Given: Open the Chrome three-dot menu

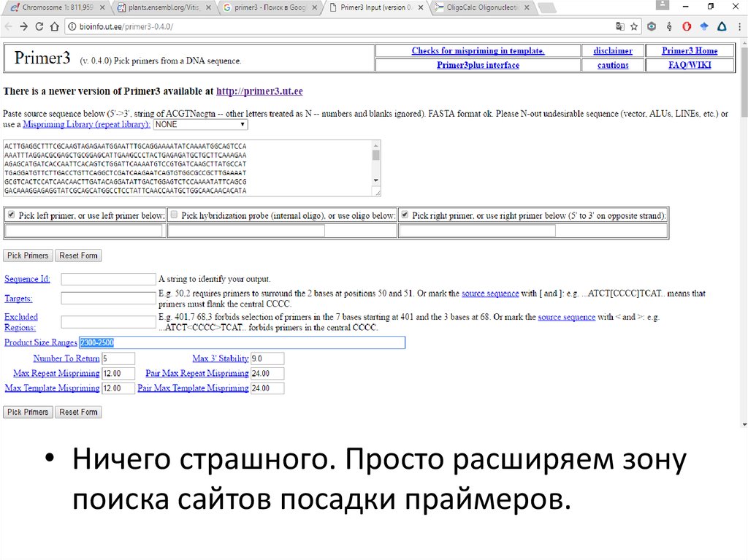Looking at the screenshot, I should coord(739,26).
